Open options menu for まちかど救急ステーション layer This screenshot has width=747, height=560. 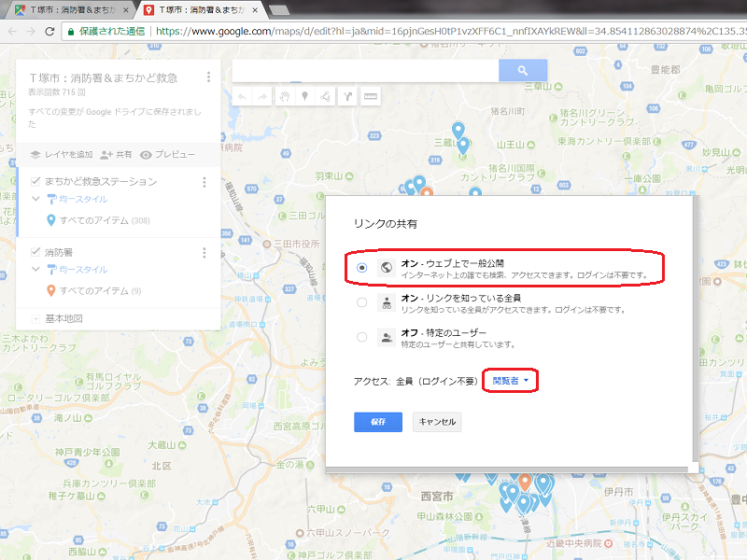(204, 182)
